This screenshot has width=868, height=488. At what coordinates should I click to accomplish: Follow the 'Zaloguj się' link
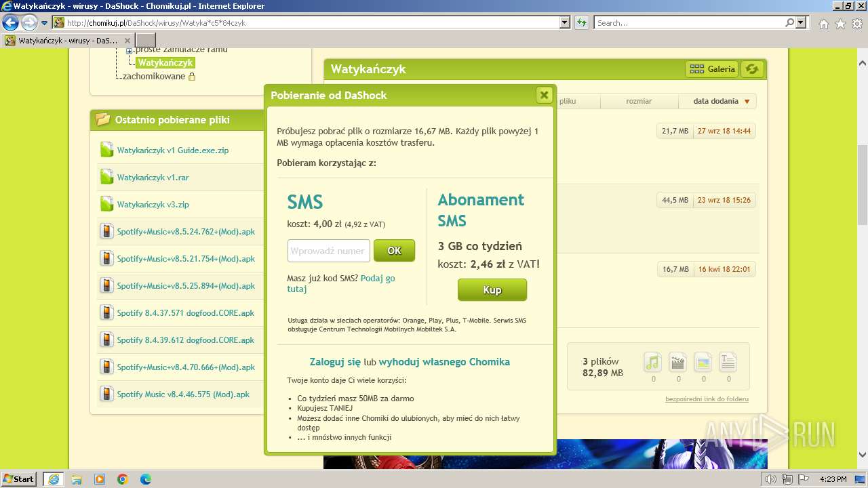pyautogui.click(x=335, y=362)
